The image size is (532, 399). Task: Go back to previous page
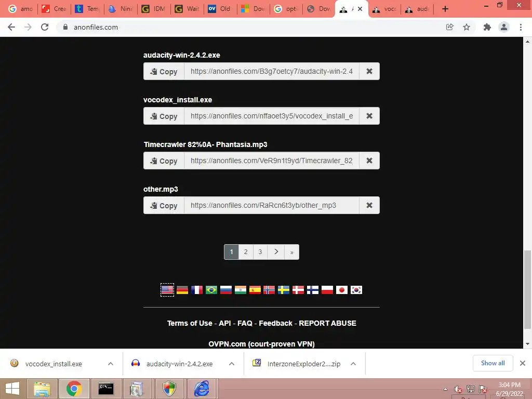11,27
